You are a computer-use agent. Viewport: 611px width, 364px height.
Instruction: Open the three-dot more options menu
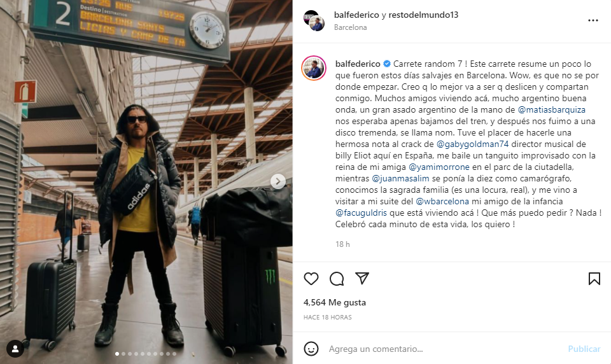click(x=593, y=20)
